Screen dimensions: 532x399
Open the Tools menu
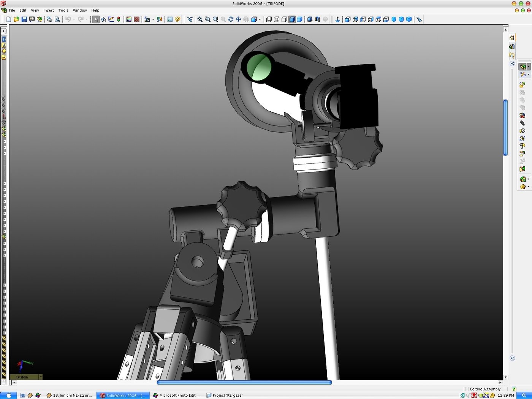click(63, 10)
